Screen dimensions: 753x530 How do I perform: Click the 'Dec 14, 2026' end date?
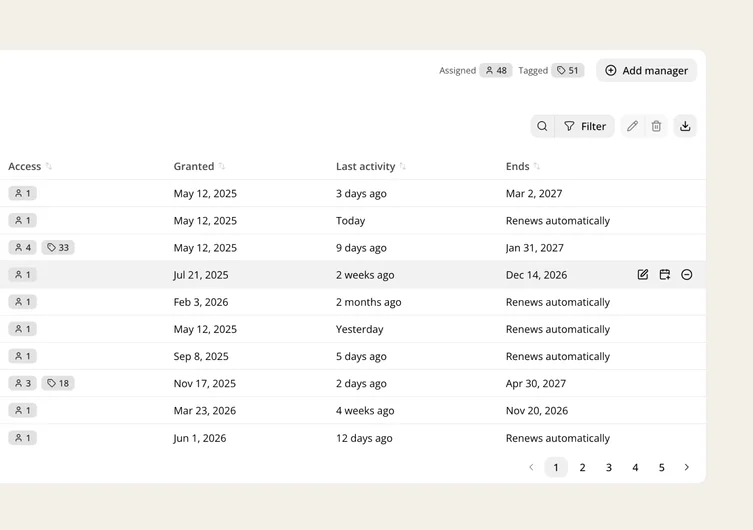tap(536, 275)
